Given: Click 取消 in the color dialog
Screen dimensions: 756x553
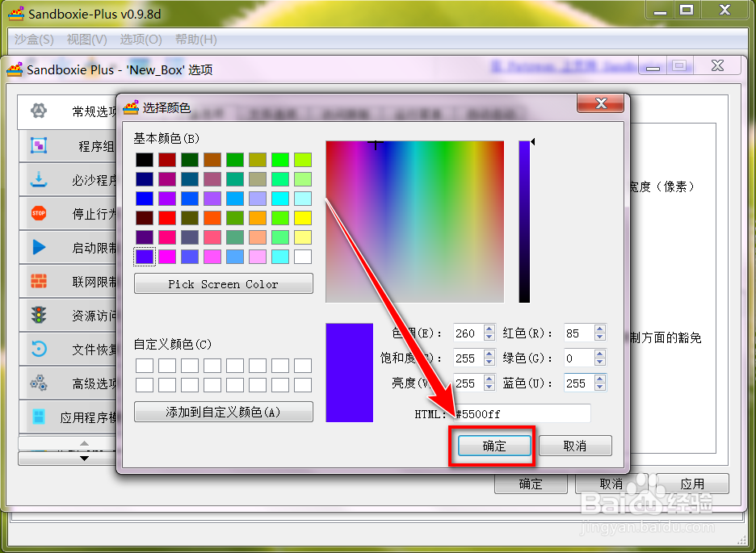Looking at the screenshot, I should click(x=575, y=446).
